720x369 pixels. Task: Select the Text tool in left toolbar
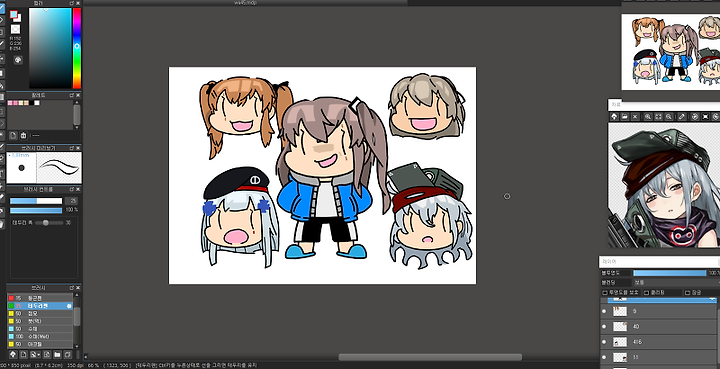(2, 173)
